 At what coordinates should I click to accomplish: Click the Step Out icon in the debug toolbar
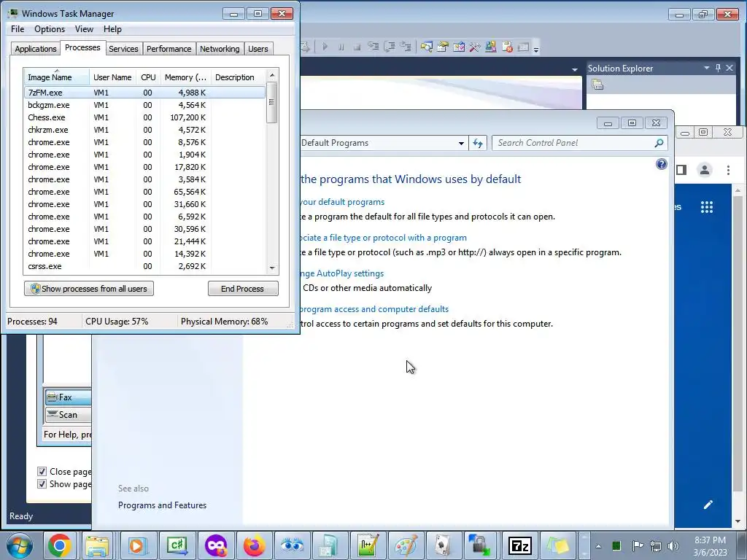[406, 47]
